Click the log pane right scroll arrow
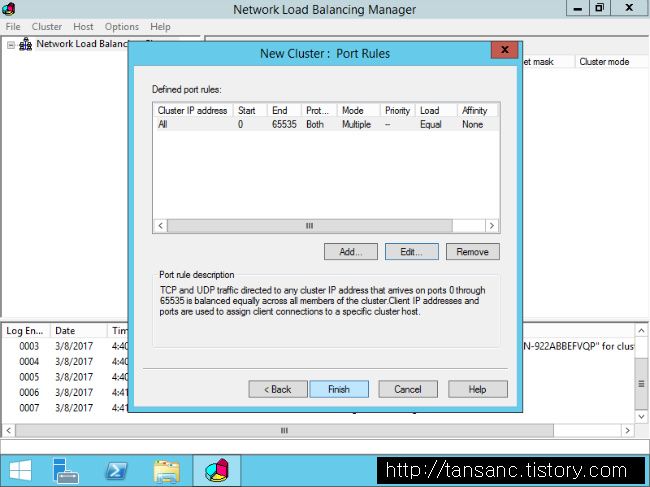Image resolution: width=650 pixels, height=487 pixels. 628,430
